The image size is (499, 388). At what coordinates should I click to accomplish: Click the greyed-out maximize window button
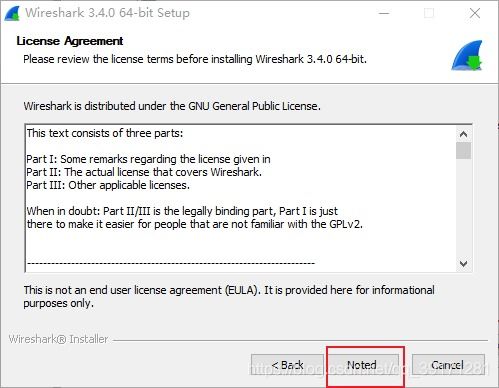click(429, 13)
